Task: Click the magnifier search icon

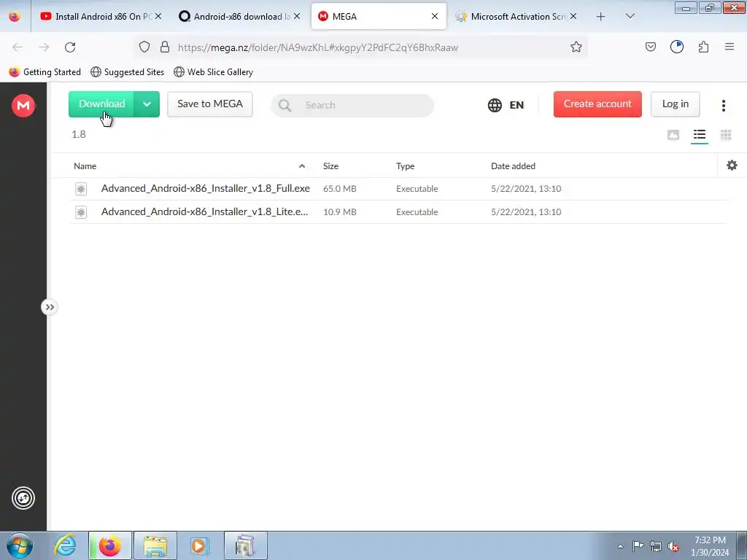Action: [x=285, y=105]
